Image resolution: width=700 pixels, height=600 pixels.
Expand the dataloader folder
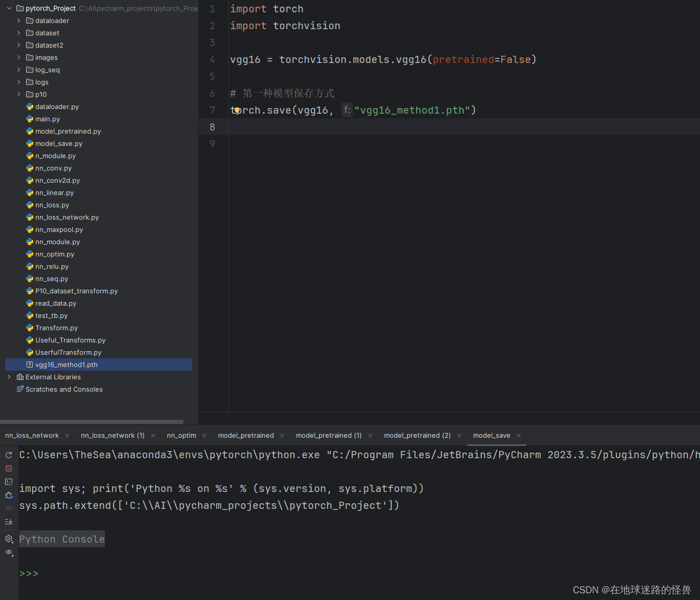19,20
